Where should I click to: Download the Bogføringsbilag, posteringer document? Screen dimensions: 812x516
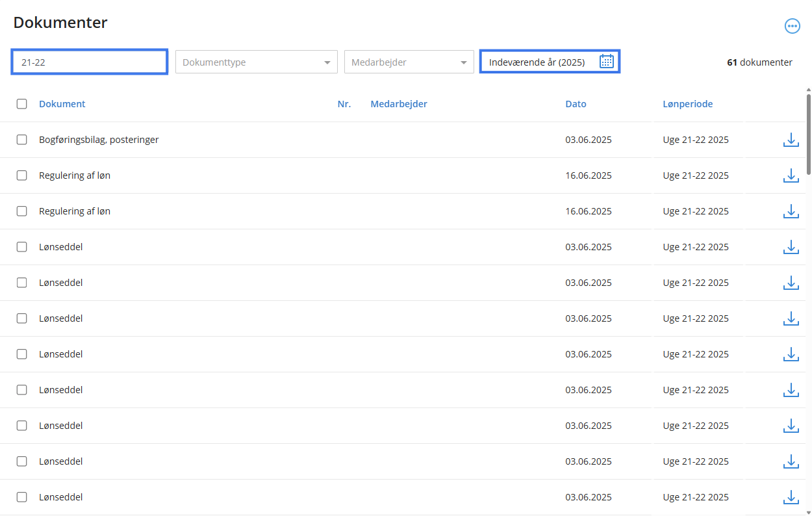(x=791, y=140)
